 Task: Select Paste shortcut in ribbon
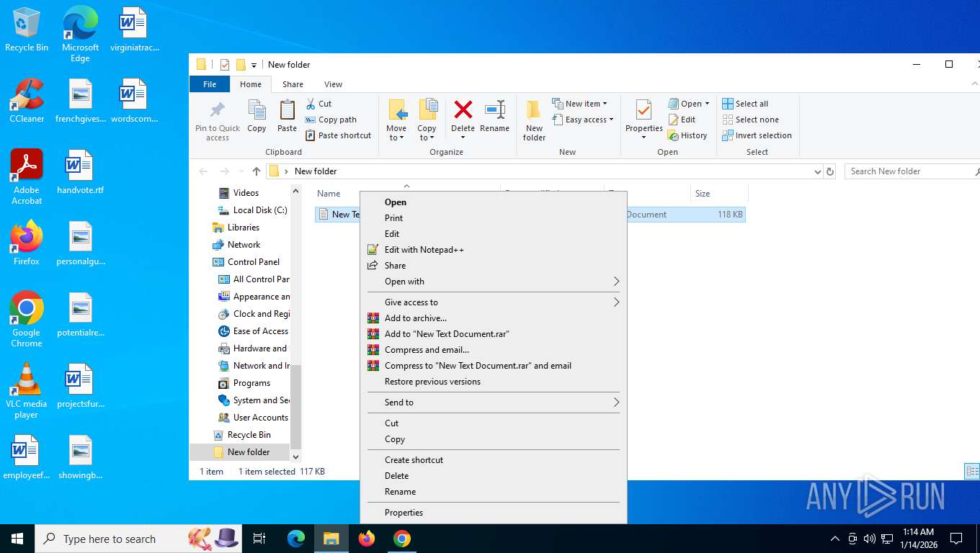(338, 135)
